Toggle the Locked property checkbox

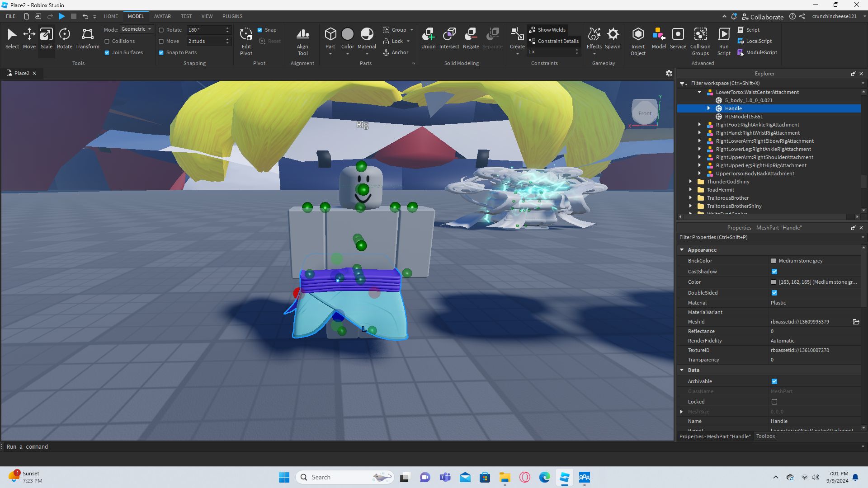click(x=774, y=402)
